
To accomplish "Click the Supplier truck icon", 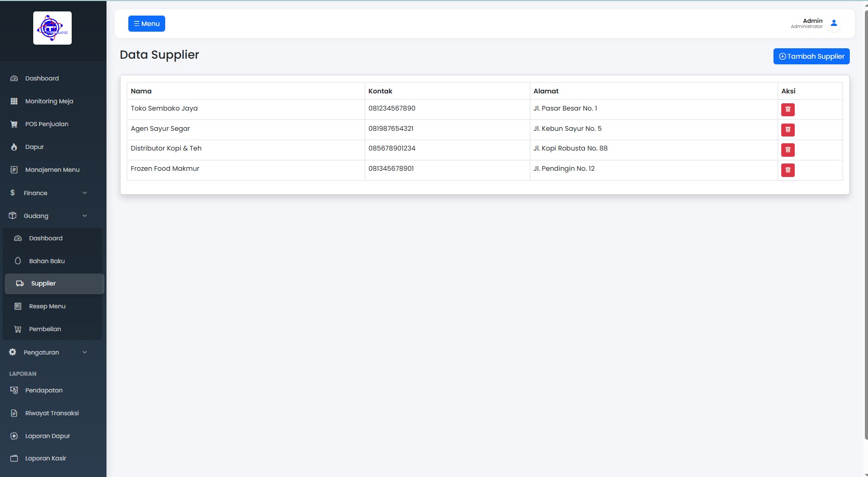I will (x=20, y=283).
